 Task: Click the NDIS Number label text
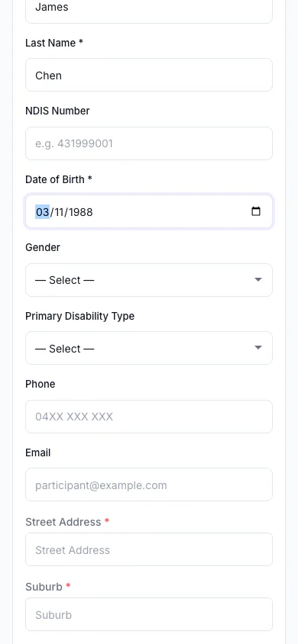(x=57, y=111)
